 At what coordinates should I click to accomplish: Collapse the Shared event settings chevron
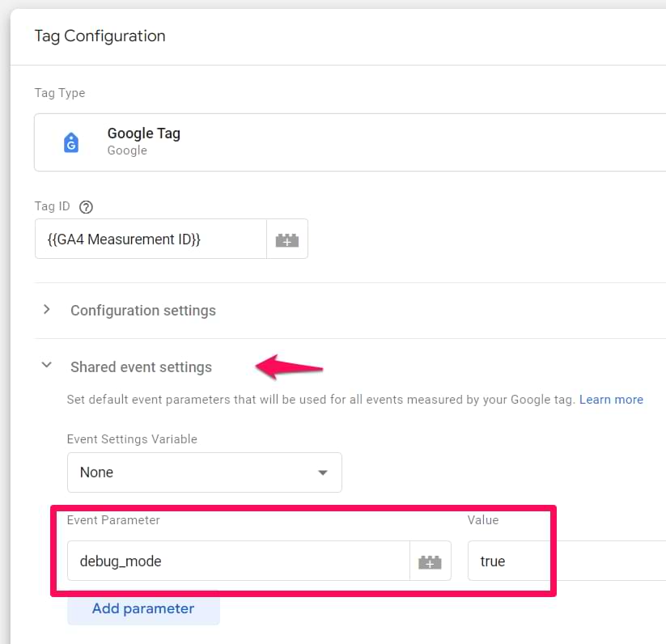tap(47, 366)
